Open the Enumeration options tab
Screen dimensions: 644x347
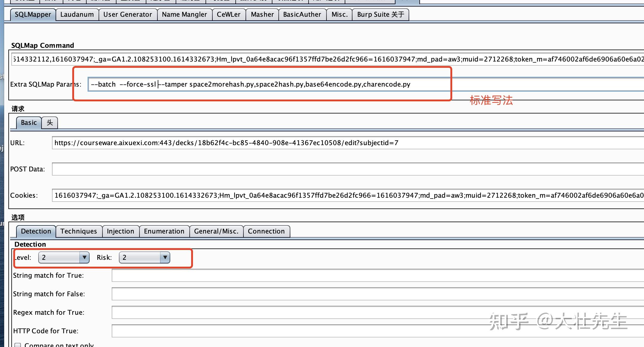[164, 231]
